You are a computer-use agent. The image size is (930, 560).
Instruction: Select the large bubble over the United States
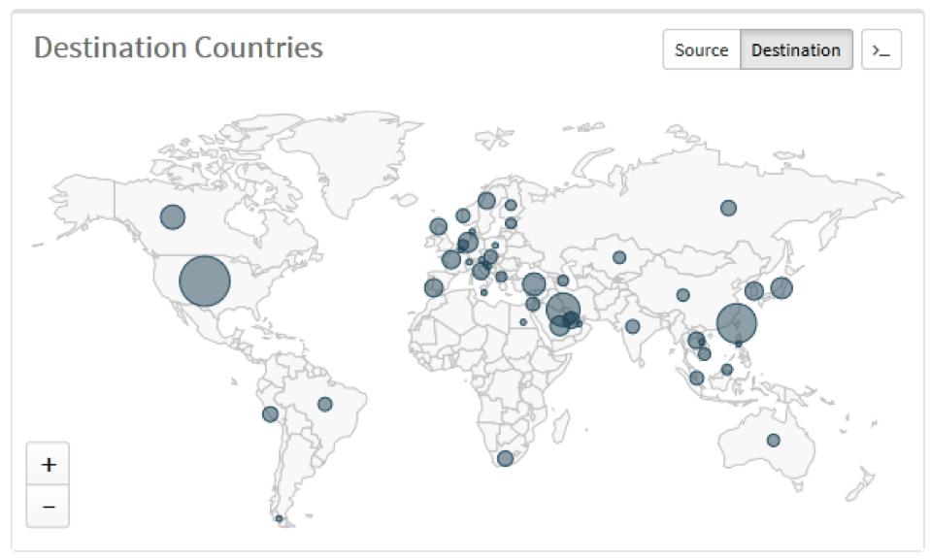(205, 281)
